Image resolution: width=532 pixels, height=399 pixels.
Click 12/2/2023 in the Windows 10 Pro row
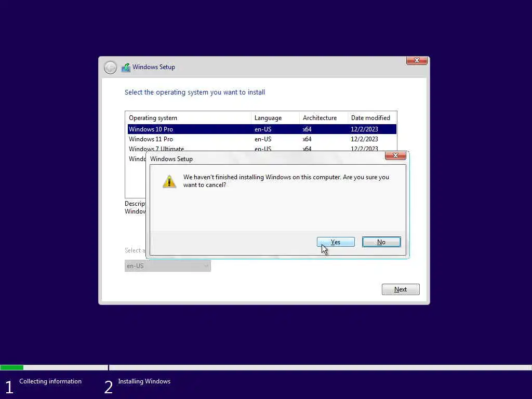point(364,129)
